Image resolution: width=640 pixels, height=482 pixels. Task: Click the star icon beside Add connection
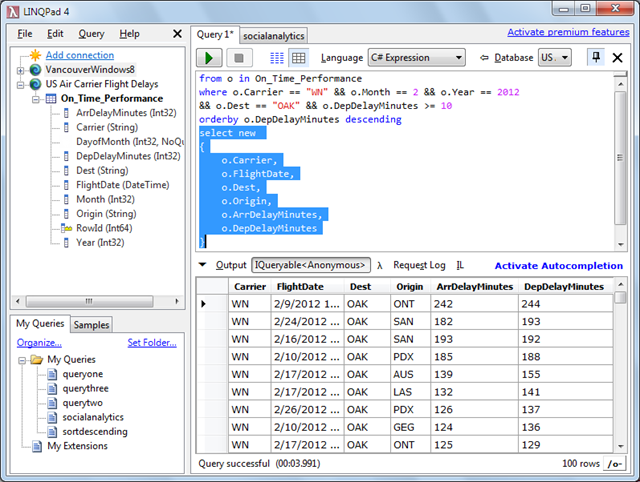[x=36, y=55]
